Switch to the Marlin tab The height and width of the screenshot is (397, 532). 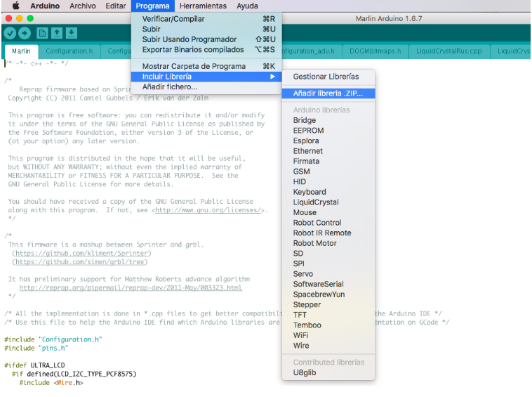click(21, 51)
